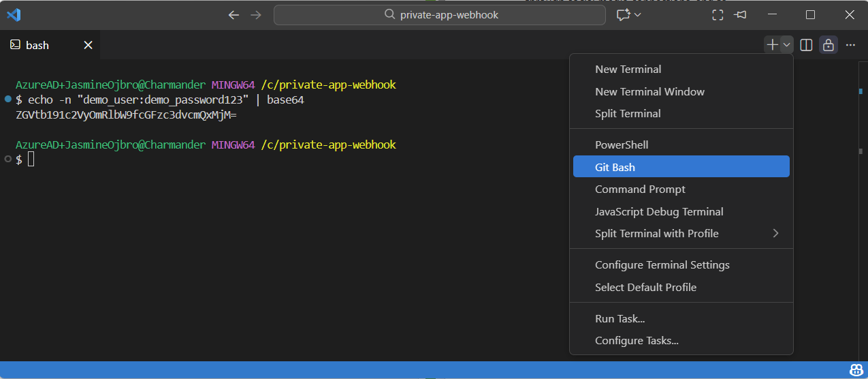This screenshot has width=868, height=379.
Task: Click the empty prompt decoration circle
Action: [x=7, y=159]
